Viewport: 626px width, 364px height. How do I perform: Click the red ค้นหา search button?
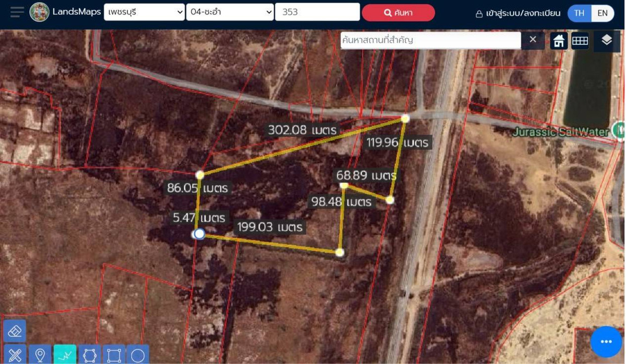pyautogui.click(x=398, y=13)
